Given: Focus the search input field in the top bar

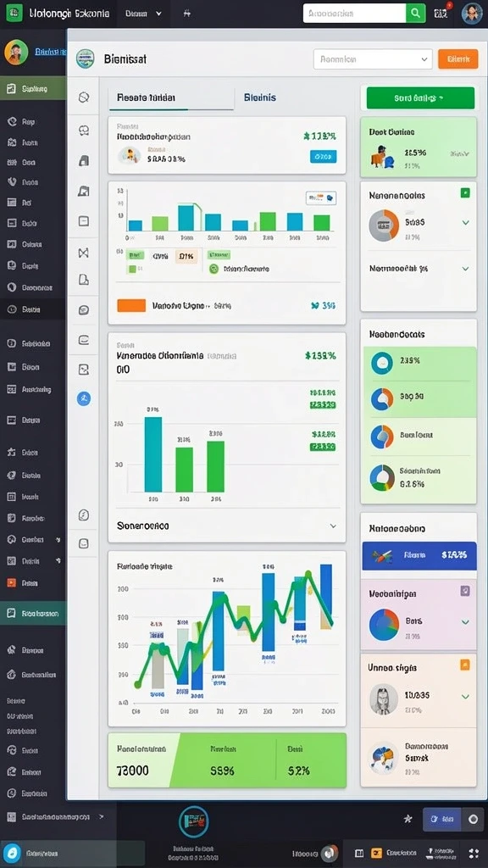Looking at the screenshot, I should (355, 14).
